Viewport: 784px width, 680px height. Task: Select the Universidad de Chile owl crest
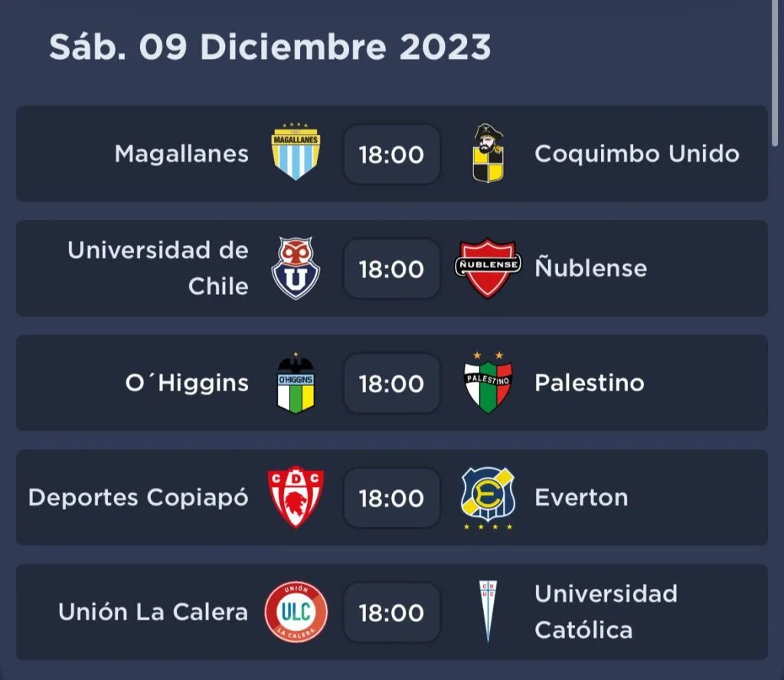pos(296,268)
